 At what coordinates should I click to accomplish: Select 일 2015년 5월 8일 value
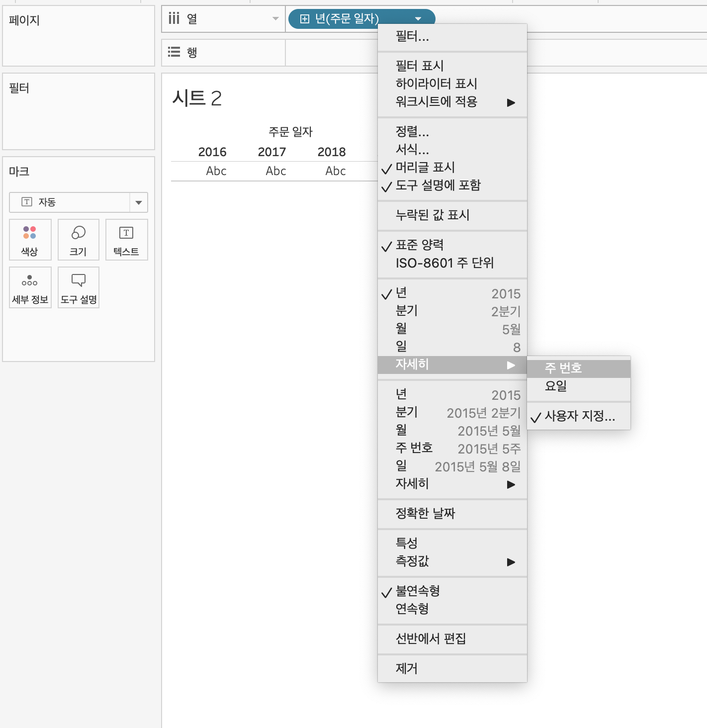[452, 466]
